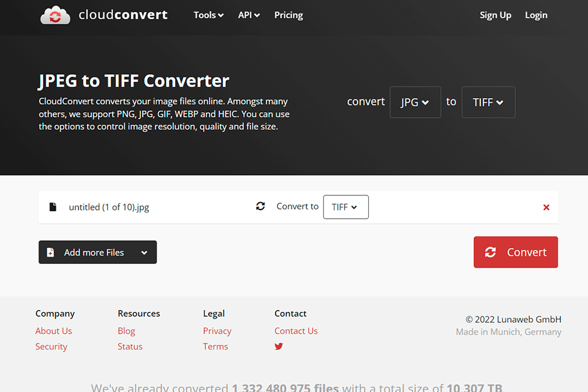Open the Tools menu
The width and height of the screenshot is (588, 392).
(208, 15)
